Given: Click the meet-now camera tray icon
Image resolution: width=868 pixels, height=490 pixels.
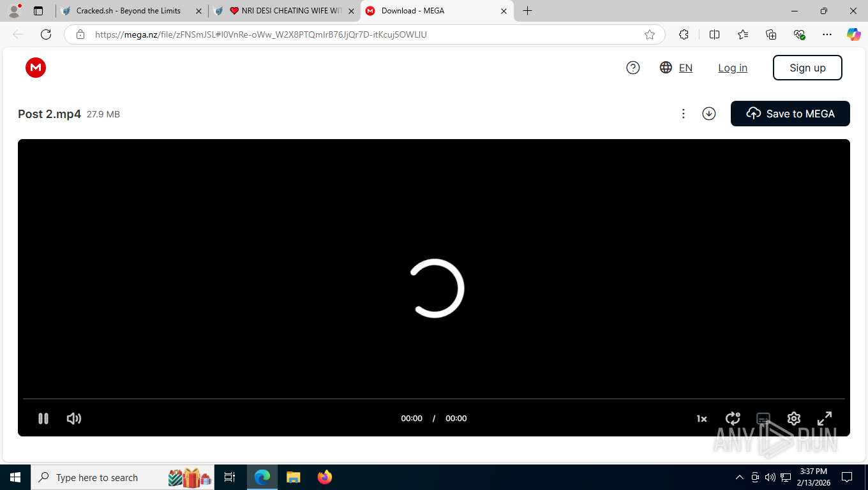Looking at the screenshot, I should pyautogui.click(x=755, y=477).
